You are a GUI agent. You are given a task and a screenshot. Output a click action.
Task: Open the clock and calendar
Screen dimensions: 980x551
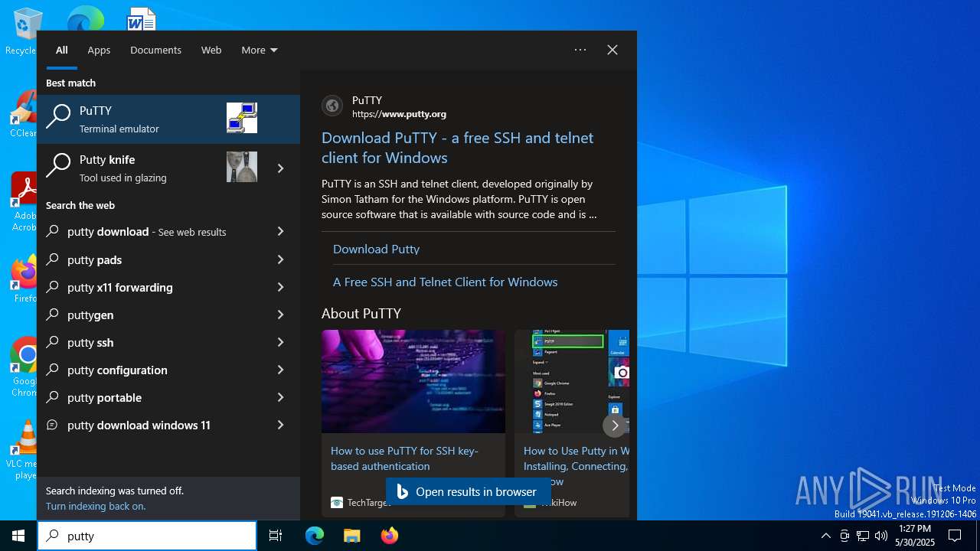pos(915,536)
